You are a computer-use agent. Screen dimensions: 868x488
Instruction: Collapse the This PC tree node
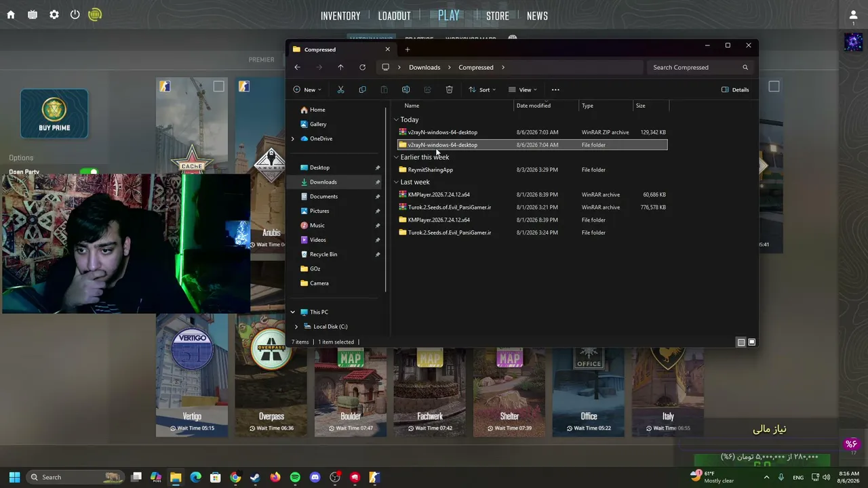(293, 312)
